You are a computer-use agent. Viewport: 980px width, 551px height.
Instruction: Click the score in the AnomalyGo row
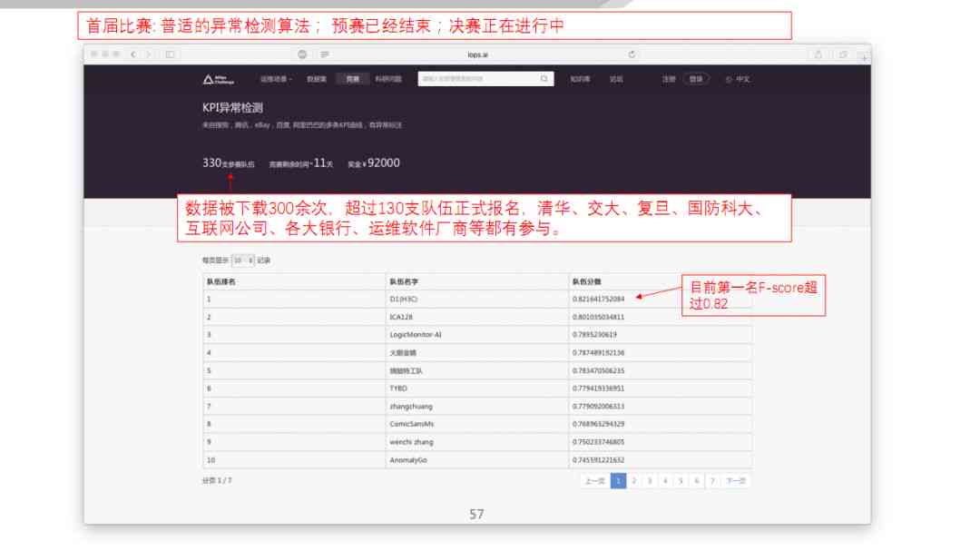[598, 460]
